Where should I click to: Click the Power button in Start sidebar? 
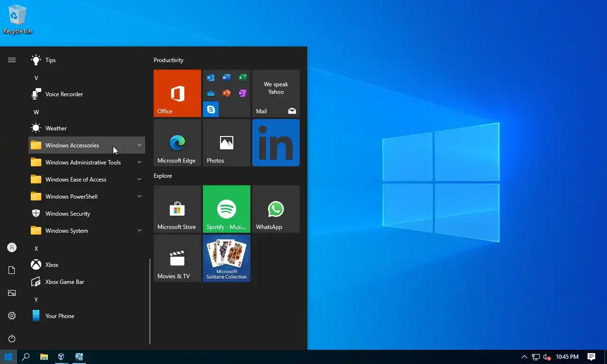(12, 338)
